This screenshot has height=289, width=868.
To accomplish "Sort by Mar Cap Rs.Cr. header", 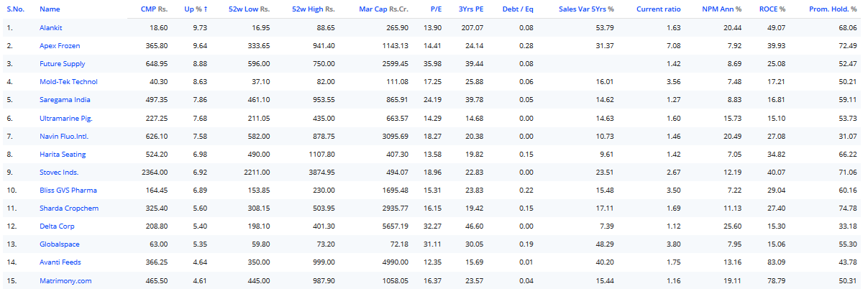I will pyautogui.click(x=383, y=9).
